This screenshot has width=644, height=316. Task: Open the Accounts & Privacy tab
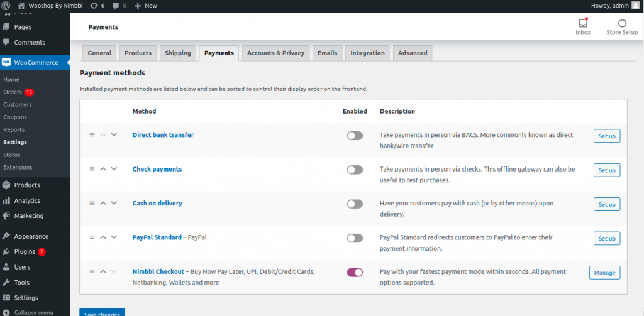tap(275, 53)
